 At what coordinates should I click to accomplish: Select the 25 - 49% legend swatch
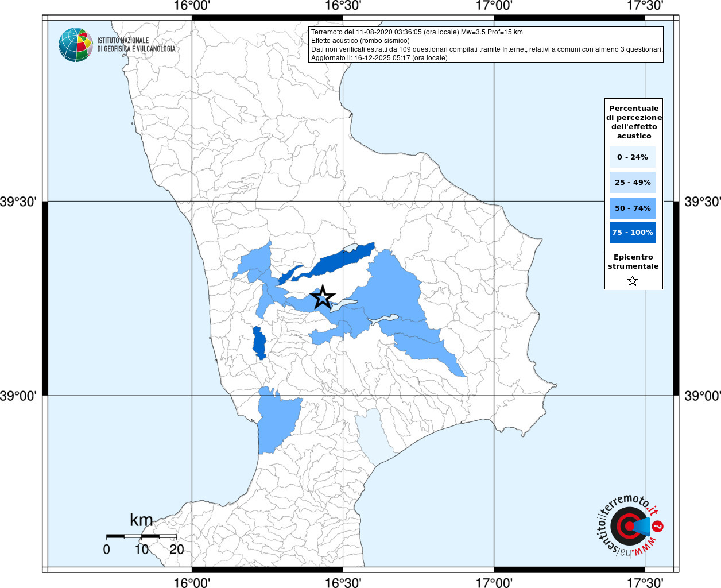tap(633, 182)
